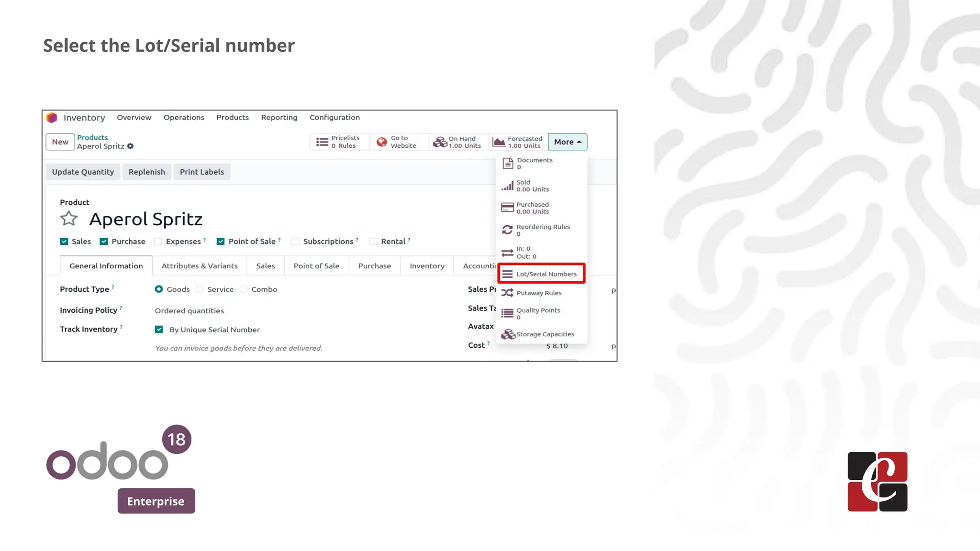This screenshot has width=980, height=551.
Task: Click the Print Labels button
Action: [x=202, y=172]
